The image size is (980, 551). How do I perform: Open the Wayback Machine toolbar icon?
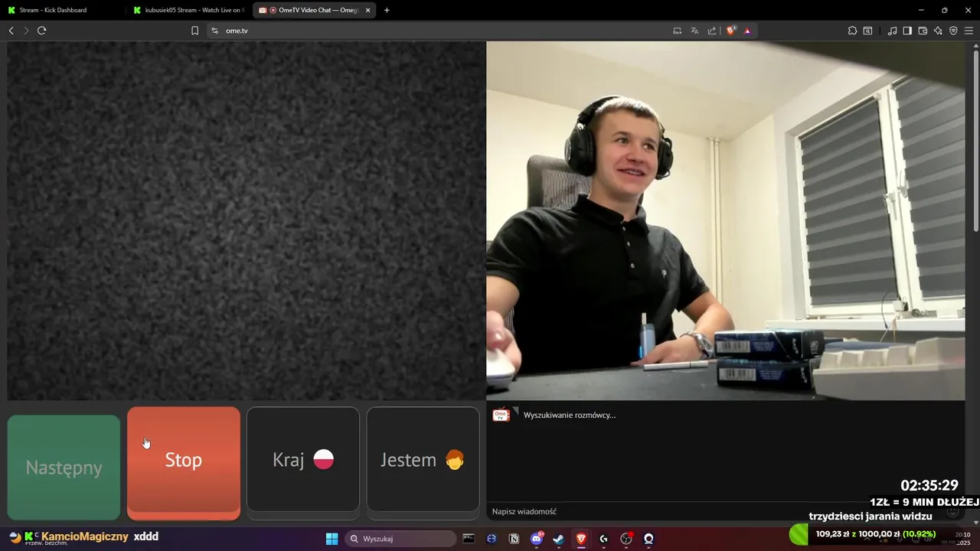[x=867, y=31]
